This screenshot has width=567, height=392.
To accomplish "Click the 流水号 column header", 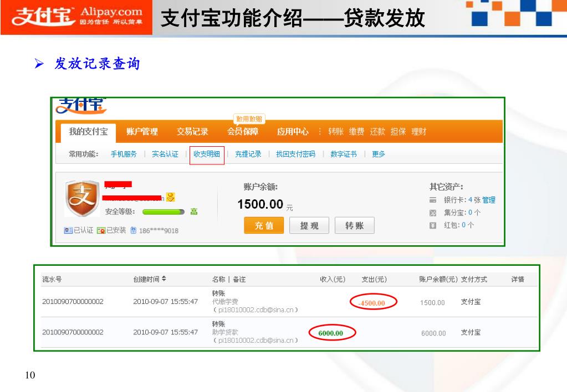I will tap(52, 279).
